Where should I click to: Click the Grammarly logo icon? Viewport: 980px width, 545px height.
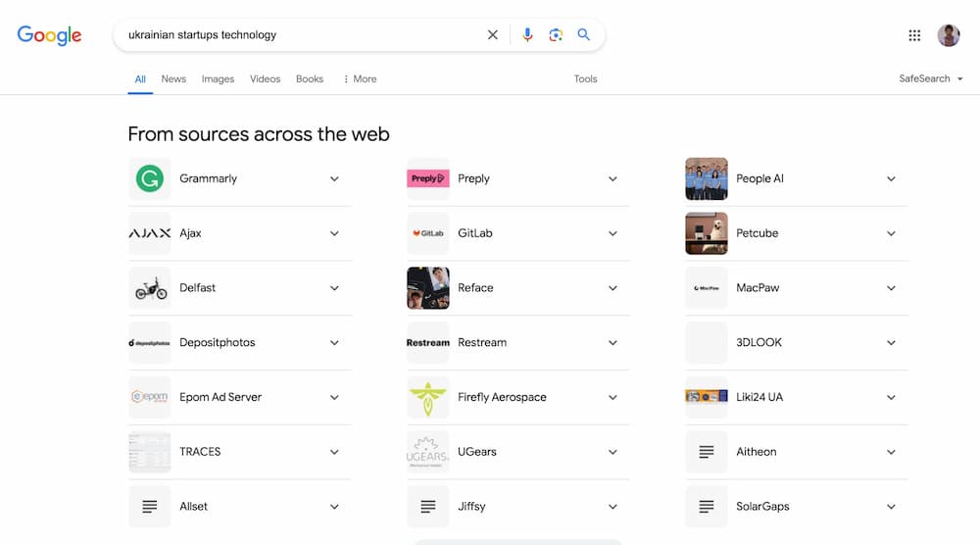[150, 178]
